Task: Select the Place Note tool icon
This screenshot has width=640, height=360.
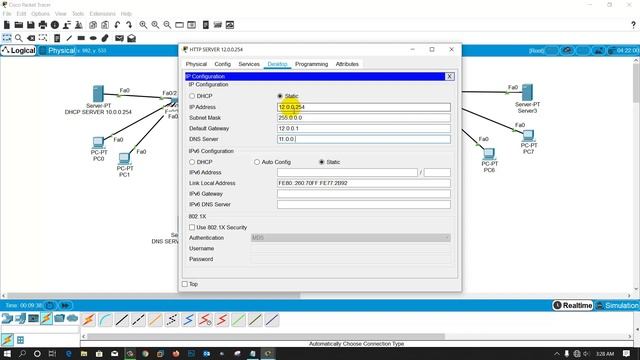Action: pos(57,38)
